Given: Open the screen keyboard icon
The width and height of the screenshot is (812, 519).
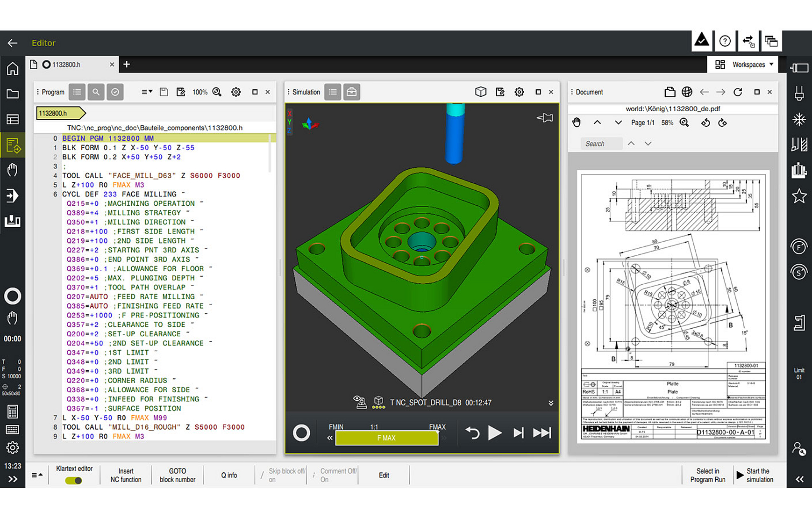Looking at the screenshot, I should click(x=12, y=429).
